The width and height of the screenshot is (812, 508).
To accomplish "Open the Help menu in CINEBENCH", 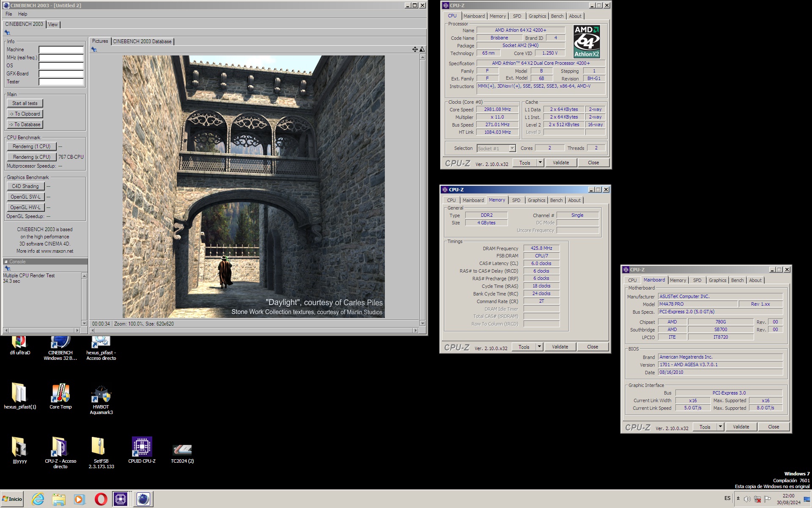I will pyautogui.click(x=22, y=14).
